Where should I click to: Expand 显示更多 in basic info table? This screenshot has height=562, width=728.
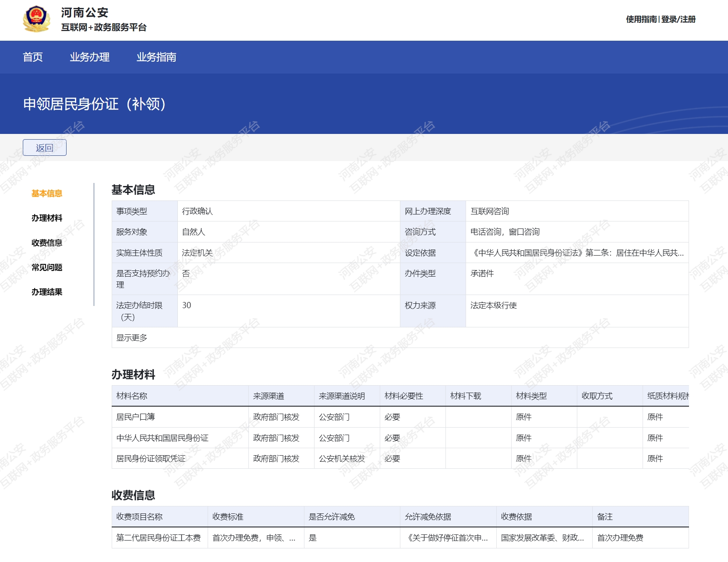131,338
